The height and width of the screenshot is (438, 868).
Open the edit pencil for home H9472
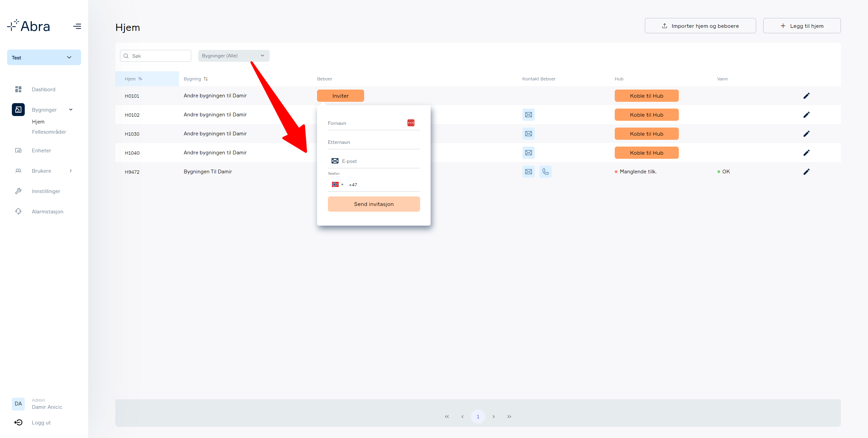pos(806,172)
